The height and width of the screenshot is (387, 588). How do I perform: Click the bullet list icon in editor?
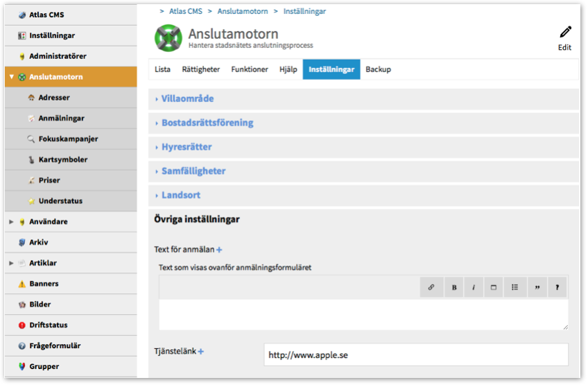tap(514, 287)
